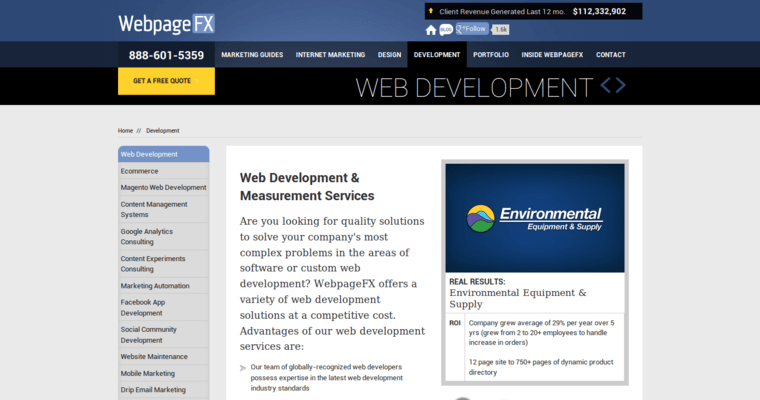Open the blog speech bubble icon
The height and width of the screenshot is (400, 760).
446,30
